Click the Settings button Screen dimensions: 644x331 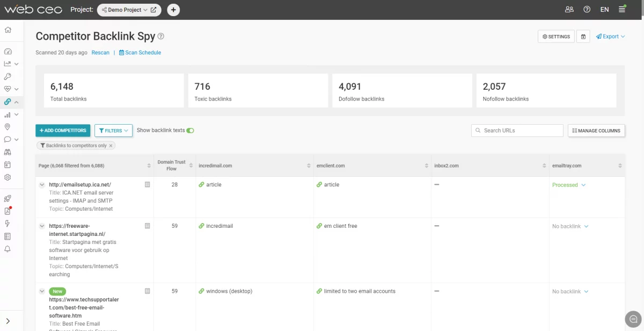556,37
